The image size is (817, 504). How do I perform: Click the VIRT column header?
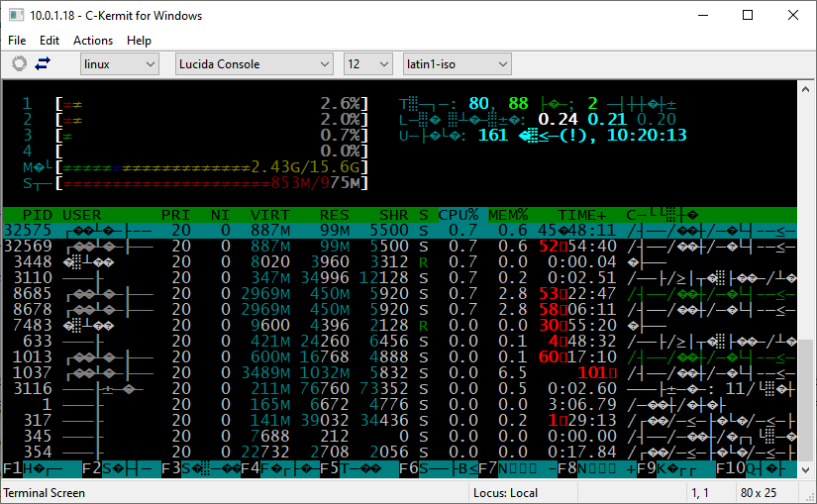tap(270, 215)
